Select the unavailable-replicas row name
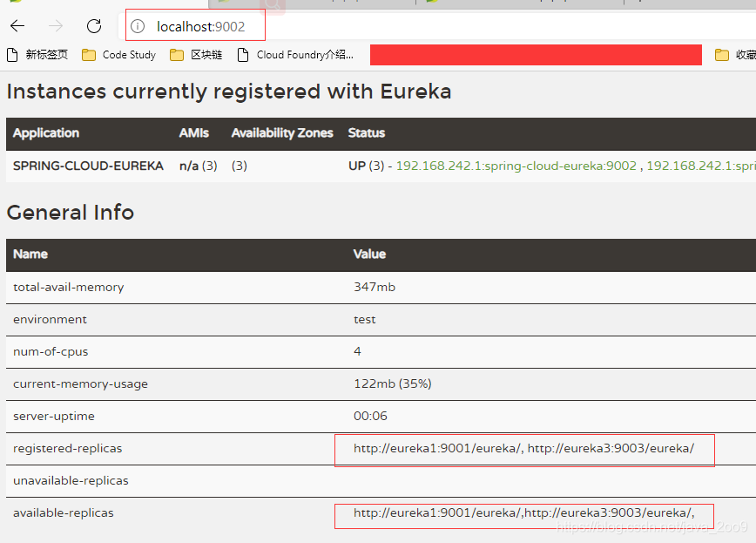 click(x=71, y=481)
